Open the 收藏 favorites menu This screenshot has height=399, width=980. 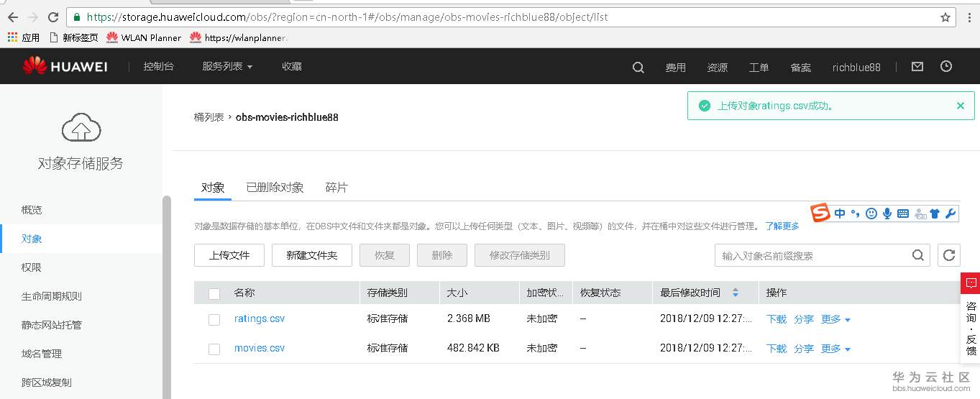click(x=292, y=66)
